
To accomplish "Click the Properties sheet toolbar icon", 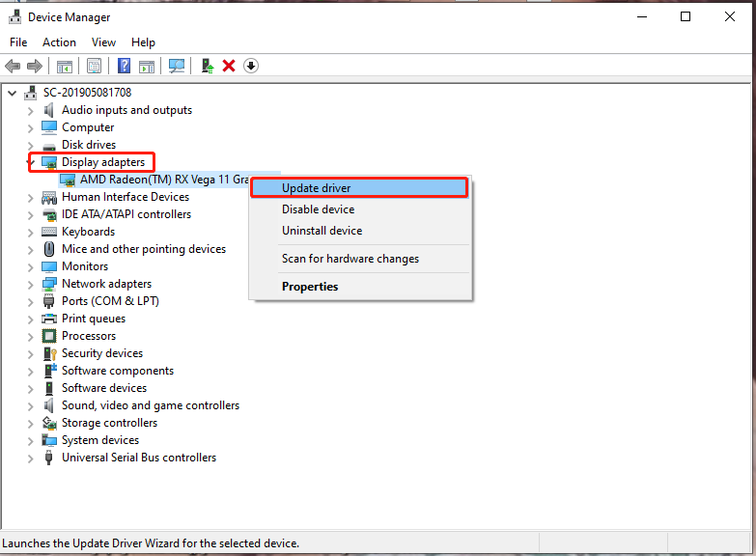I will coord(94,66).
